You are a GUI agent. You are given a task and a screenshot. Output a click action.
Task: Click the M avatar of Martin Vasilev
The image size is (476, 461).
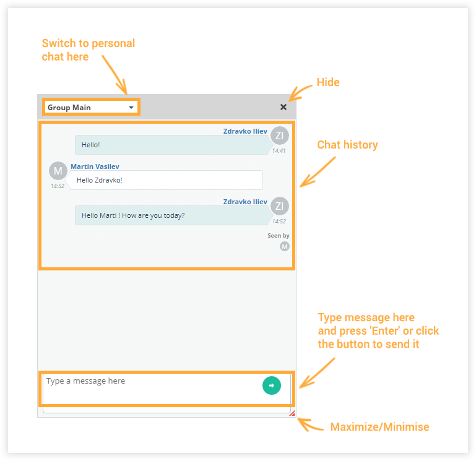pyautogui.click(x=58, y=171)
